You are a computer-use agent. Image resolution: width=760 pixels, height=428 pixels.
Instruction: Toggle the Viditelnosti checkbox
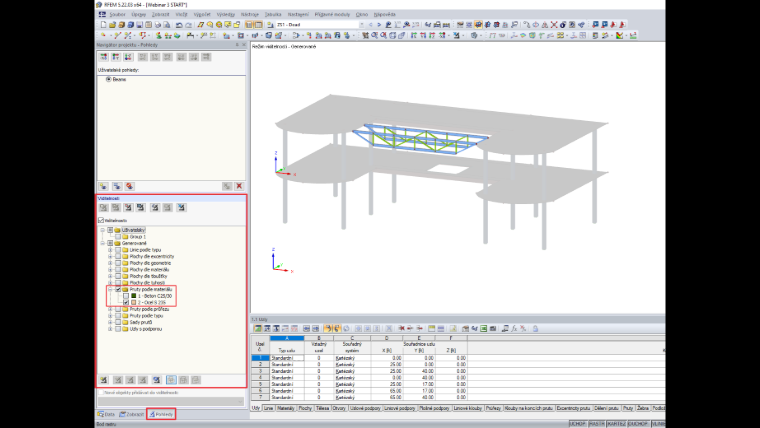click(101, 220)
